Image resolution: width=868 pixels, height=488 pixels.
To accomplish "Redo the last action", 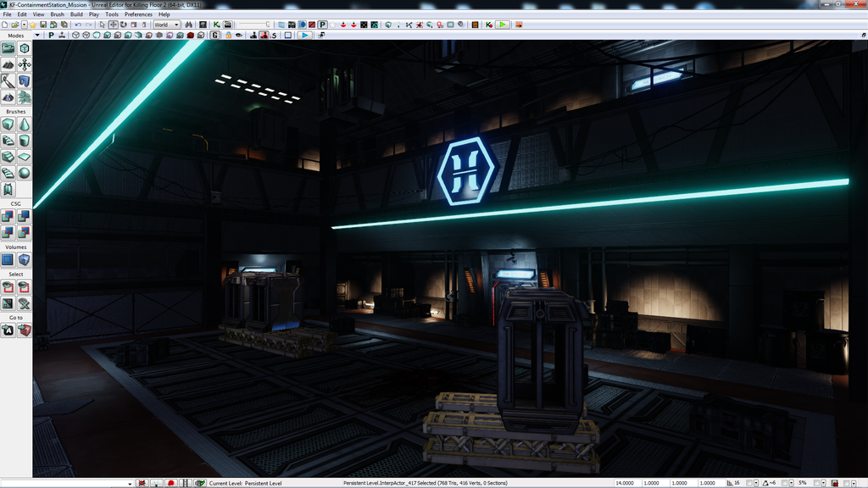I will [x=88, y=25].
